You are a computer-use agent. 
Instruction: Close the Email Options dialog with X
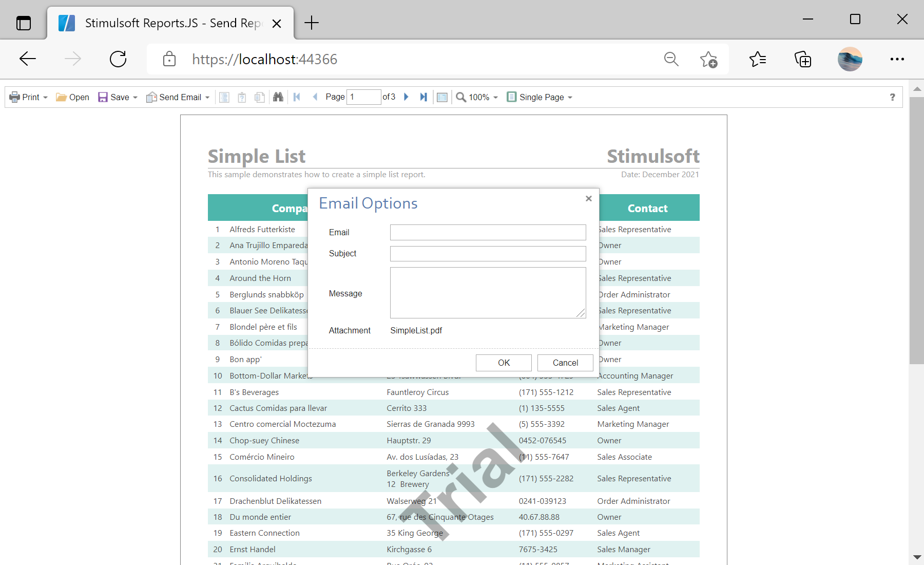coord(589,199)
